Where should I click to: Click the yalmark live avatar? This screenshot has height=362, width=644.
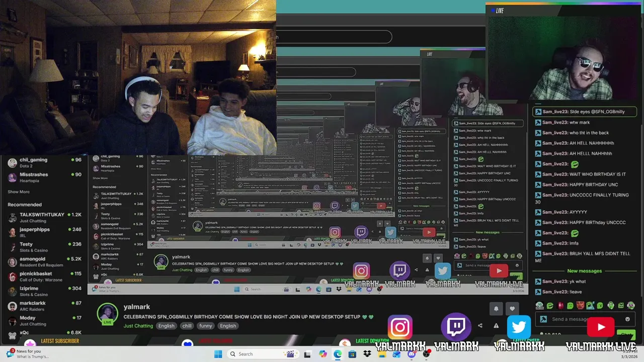[107, 313]
